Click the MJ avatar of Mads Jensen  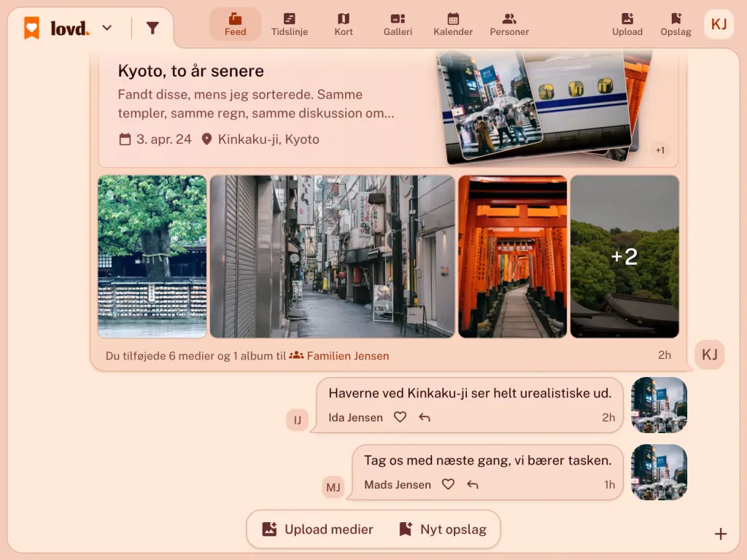[333, 487]
